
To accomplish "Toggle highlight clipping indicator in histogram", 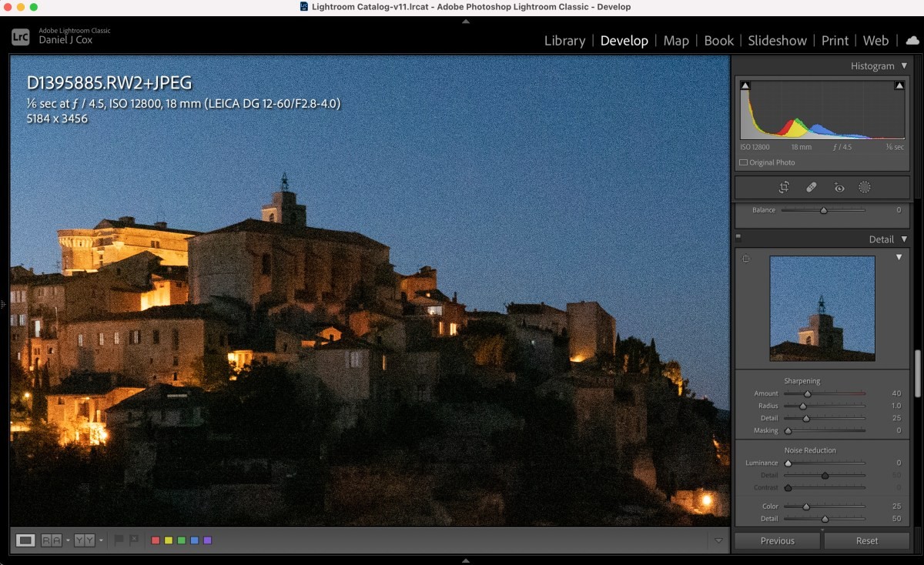I will 899,85.
